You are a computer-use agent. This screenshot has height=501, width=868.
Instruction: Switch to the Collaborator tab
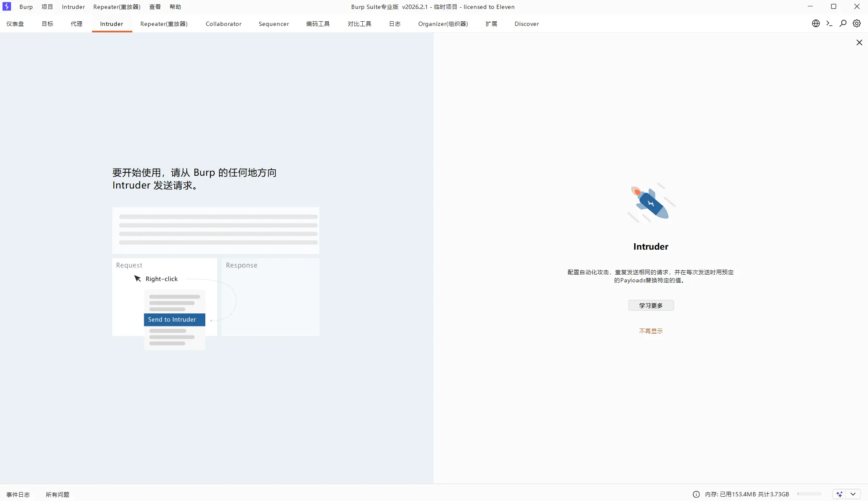pos(224,24)
